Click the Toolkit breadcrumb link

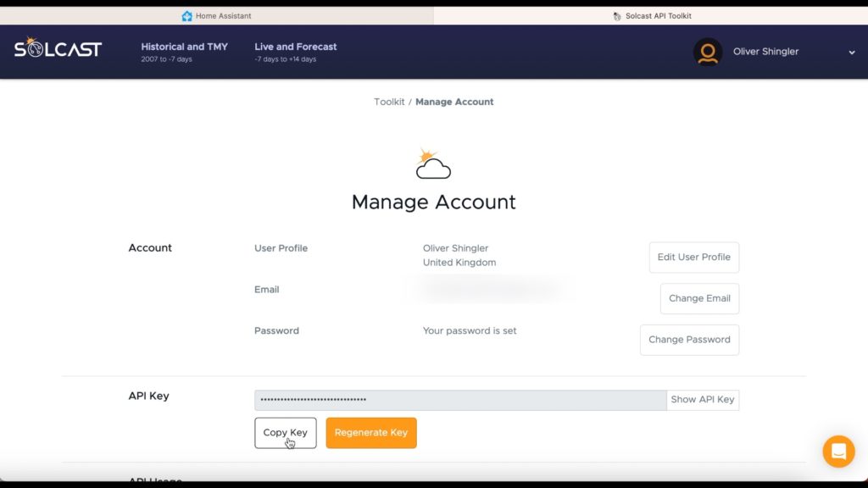pos(389,102)
